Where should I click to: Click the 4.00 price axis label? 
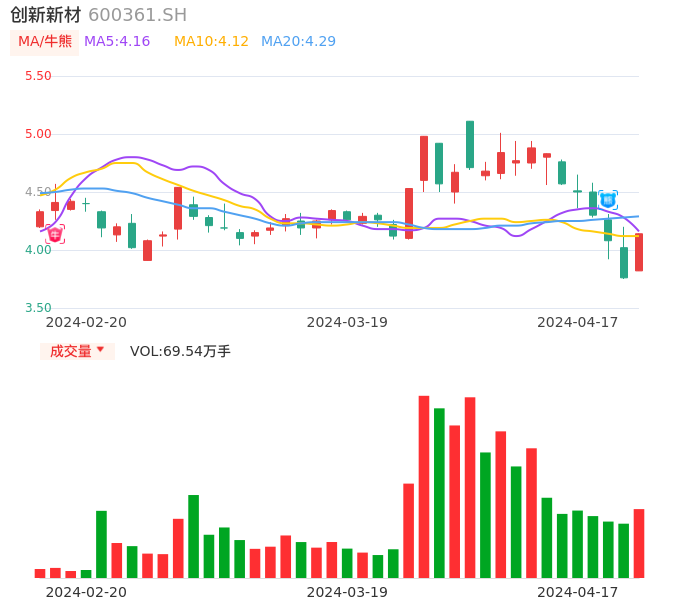point(38,250)
